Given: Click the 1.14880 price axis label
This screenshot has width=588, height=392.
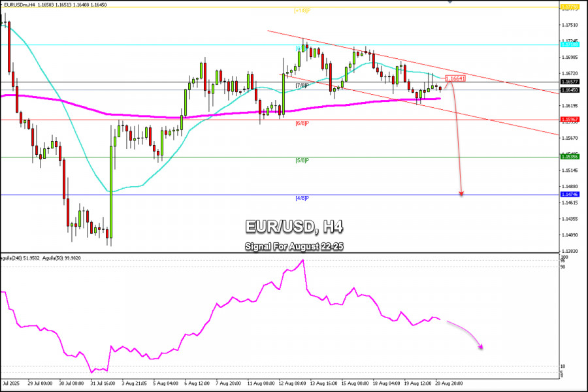Looking at the screenshot, I should (x=570, y=186).
